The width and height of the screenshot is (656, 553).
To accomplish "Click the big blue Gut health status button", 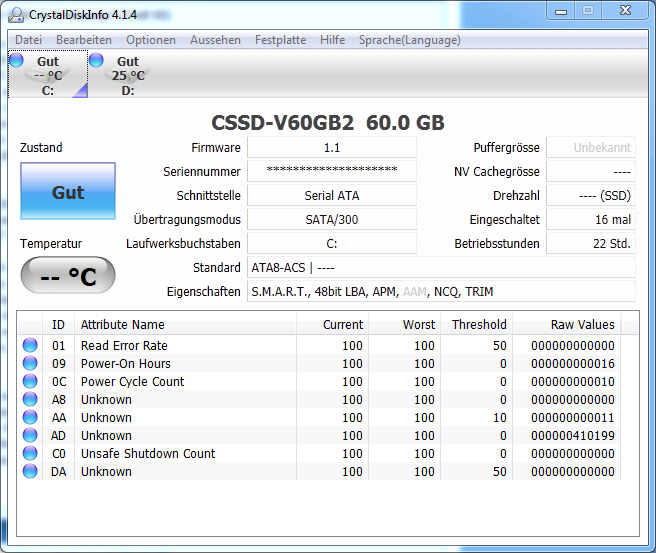I will click(68, 191).
